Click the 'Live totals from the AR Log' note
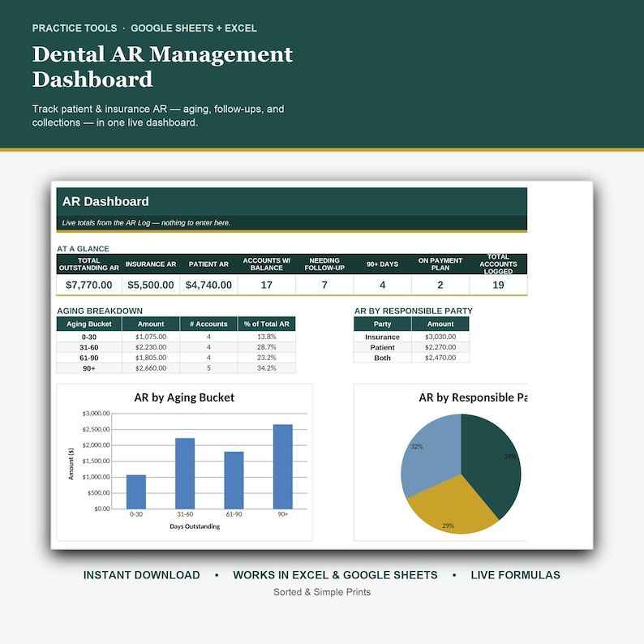644x644 pixels. coord(146,223)
